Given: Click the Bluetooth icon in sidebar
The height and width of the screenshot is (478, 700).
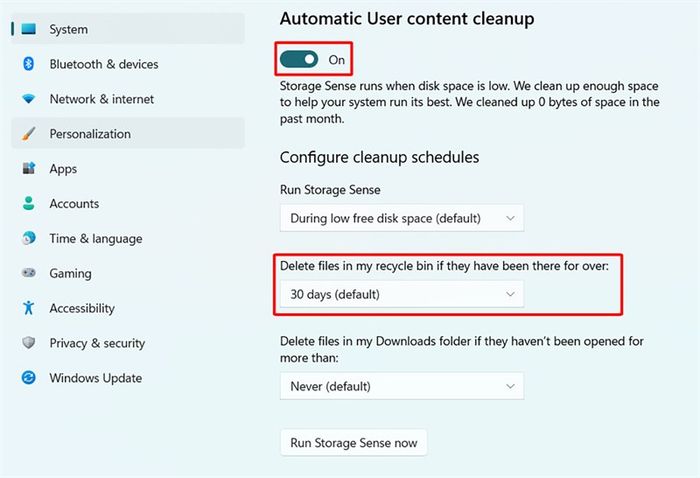Looking at the screenshot, I should [x=29, y=64].
